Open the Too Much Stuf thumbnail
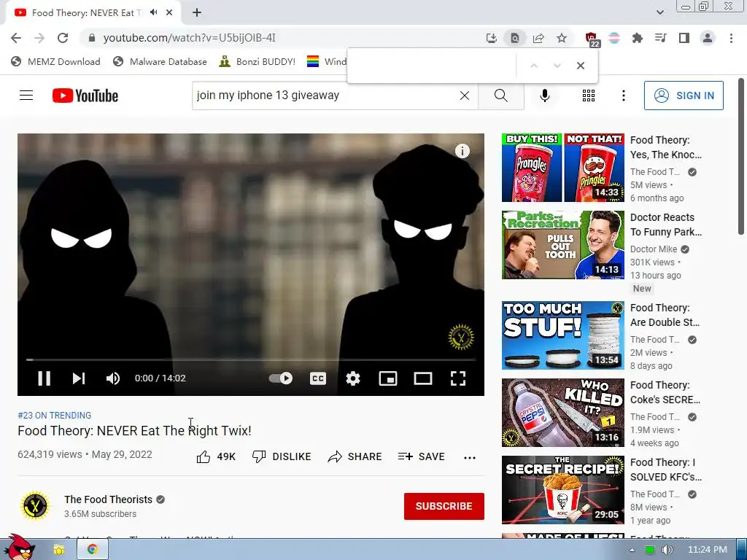 click(x=562, y=335)
